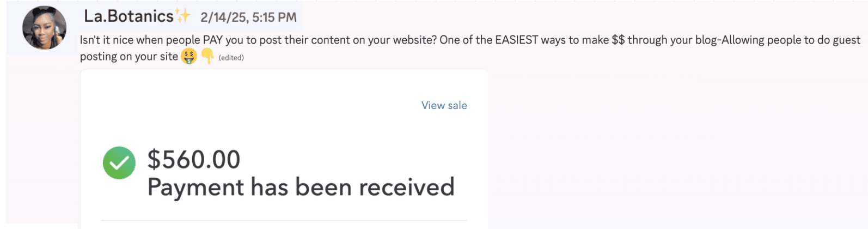Click the "Payment has been received" text
Viewport: 868px width, 229px height.
coord(301,187)
